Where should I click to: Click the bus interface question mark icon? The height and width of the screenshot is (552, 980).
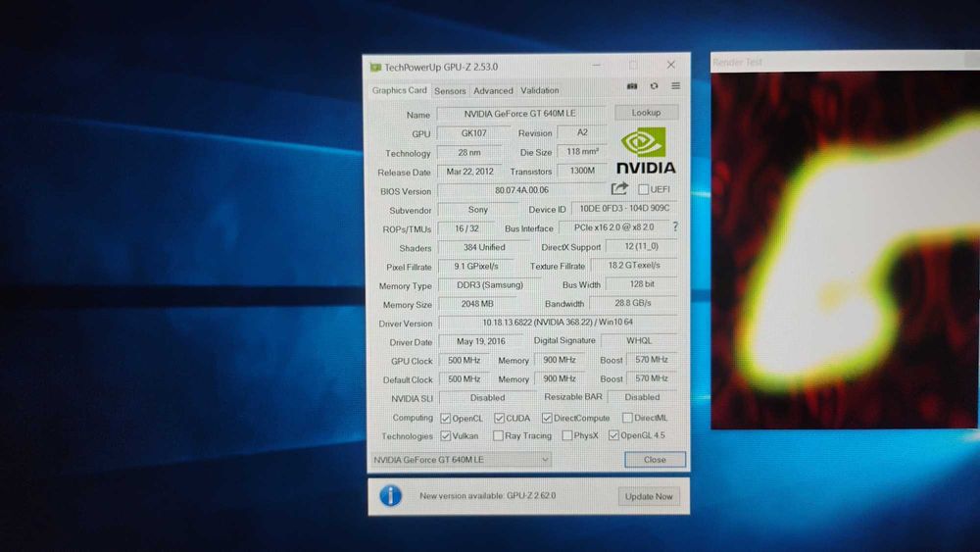click(x=675, y=226)
